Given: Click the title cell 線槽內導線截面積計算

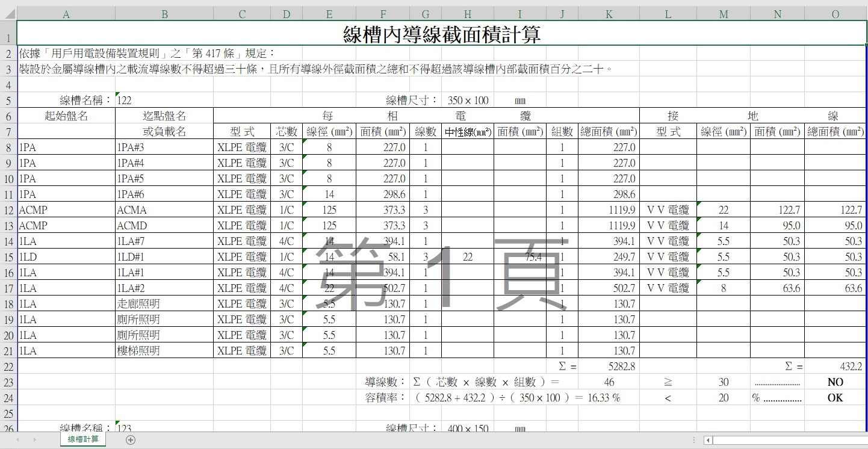Looking at the screenshot, I should (441, 34).
